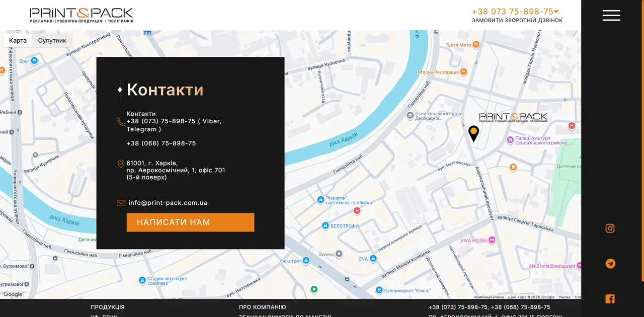
Task: Click the Google logo on the map
Action: point(13,294)
